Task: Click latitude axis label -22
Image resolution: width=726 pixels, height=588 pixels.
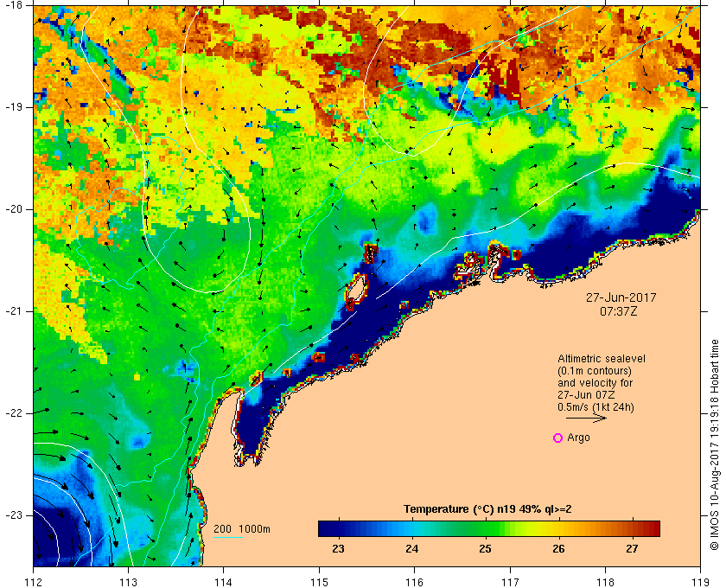Action: 12,412
